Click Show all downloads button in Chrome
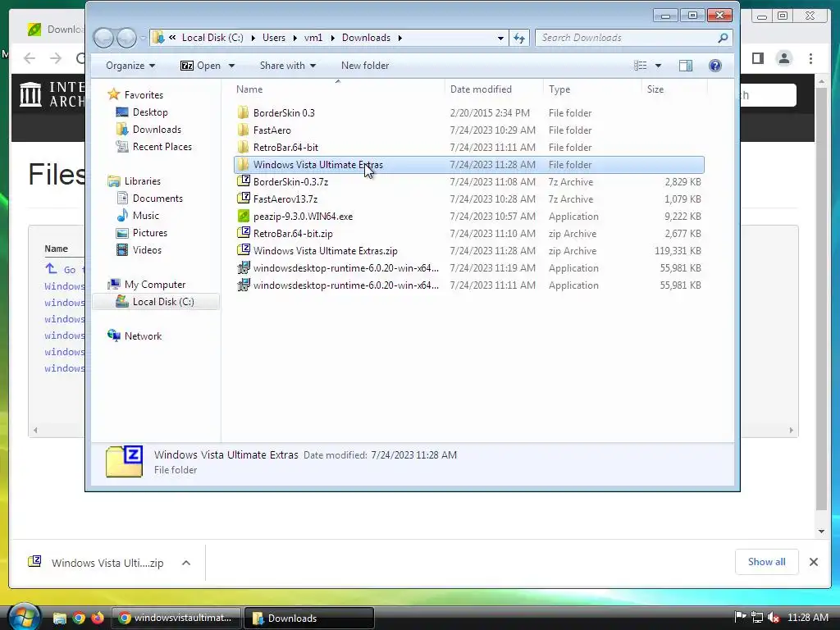Viewport: 840px width, 630px height. pos(767,561)
